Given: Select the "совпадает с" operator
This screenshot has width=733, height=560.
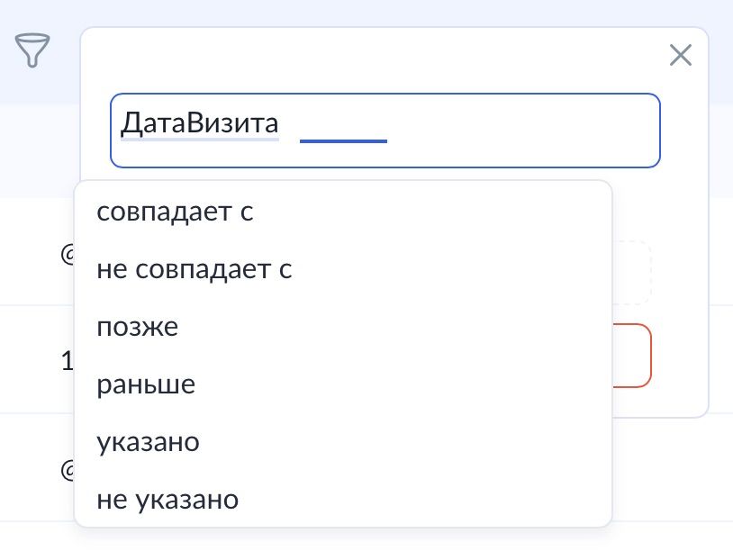Looking at the screenshot, I should pos(175,212).
